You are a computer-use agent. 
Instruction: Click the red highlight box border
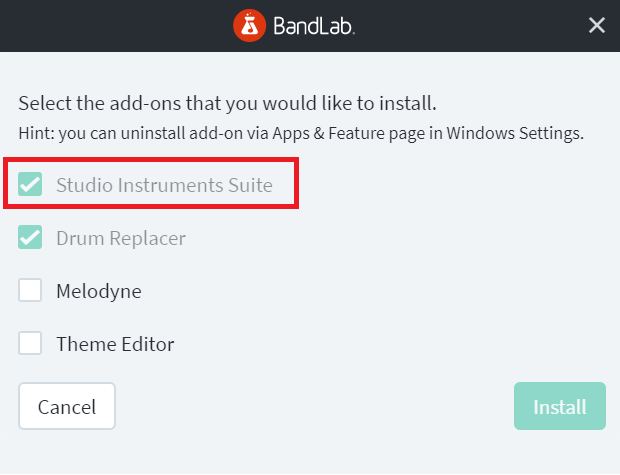(150, 159)
